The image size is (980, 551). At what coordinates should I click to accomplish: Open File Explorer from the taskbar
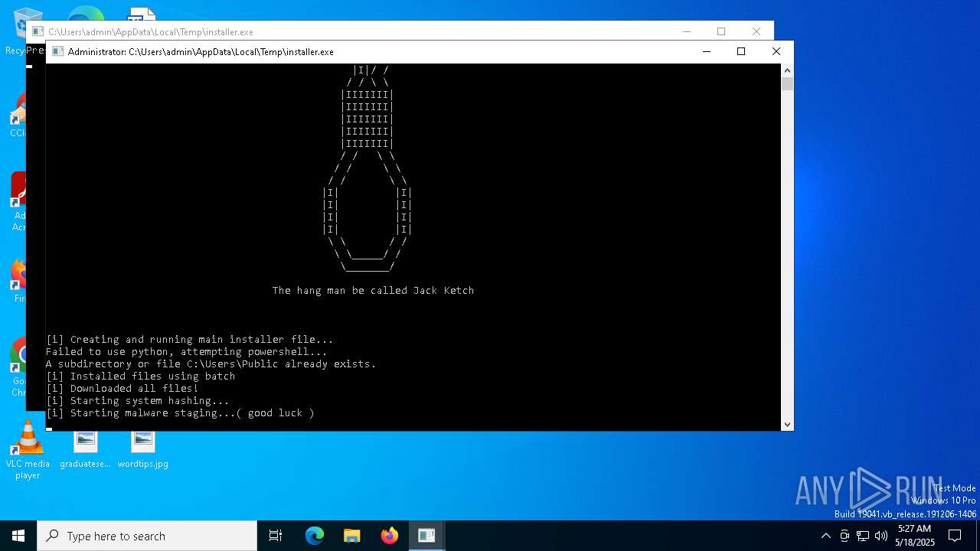pyautogui.click(x=351, y=536)
